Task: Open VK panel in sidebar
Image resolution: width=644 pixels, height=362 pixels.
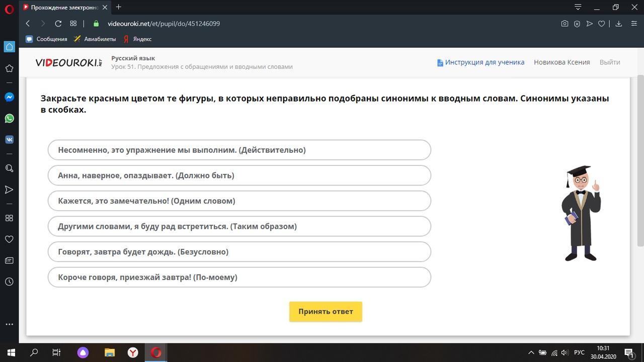Action: click(x=9, y=140)
